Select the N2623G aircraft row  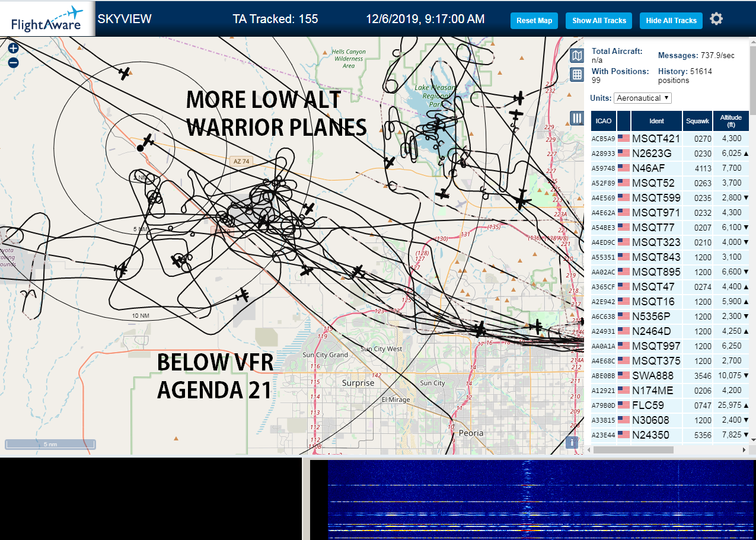point(670,153)
